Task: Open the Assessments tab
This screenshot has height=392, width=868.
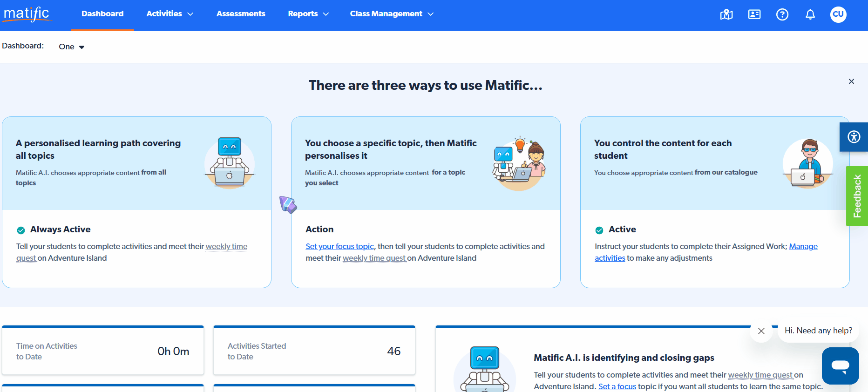Action: 241,14
